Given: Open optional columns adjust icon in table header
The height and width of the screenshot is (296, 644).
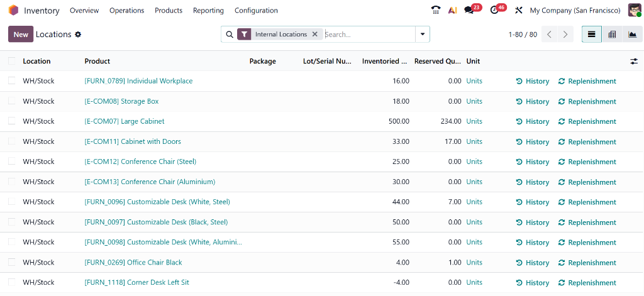Looking at the screenshot, I should coord(634,61).
